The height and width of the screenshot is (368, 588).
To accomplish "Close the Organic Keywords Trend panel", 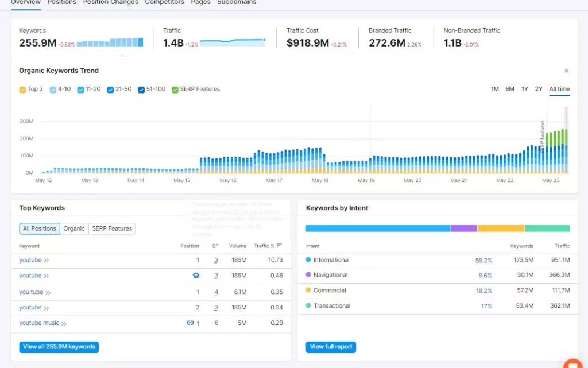I will click(x=566, y=71).
